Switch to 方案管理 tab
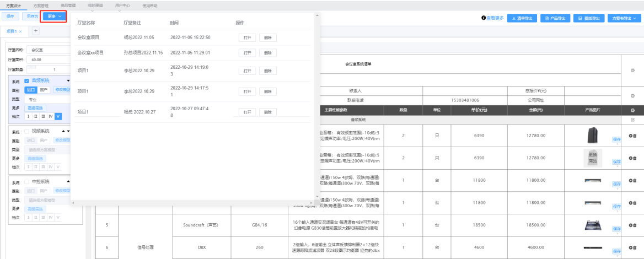The width and height of the screenshot is (644, 259). [41, 6]
